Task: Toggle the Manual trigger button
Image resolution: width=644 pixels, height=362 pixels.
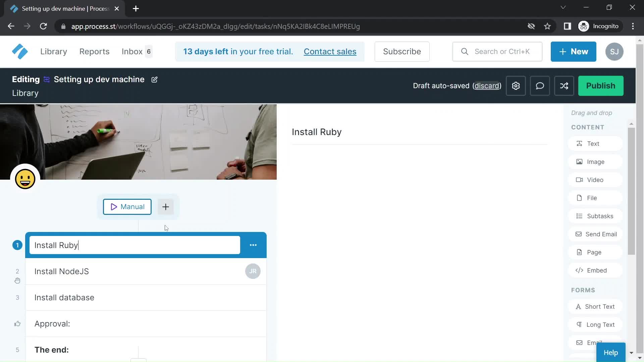Action: (x=127, y=207)
